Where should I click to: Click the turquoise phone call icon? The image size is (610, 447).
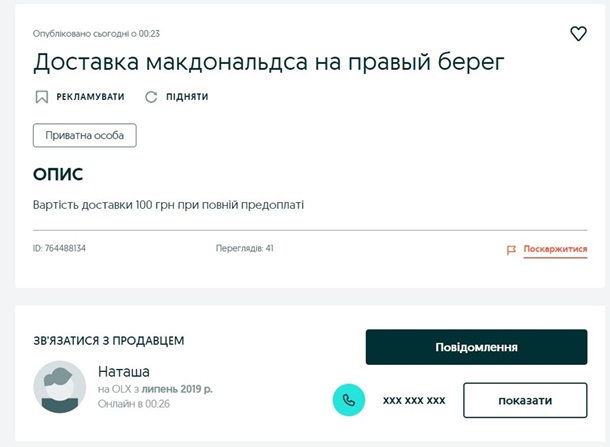pyautogui.click(x=349, y=400)
